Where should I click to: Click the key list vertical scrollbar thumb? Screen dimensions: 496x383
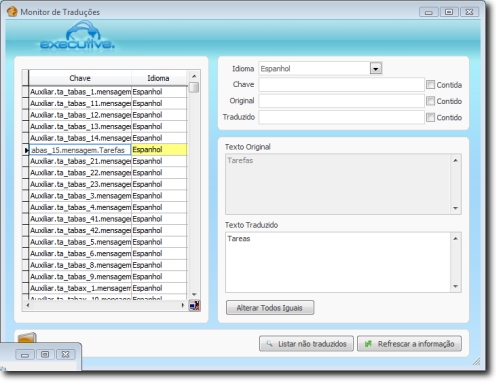(194, 87)
